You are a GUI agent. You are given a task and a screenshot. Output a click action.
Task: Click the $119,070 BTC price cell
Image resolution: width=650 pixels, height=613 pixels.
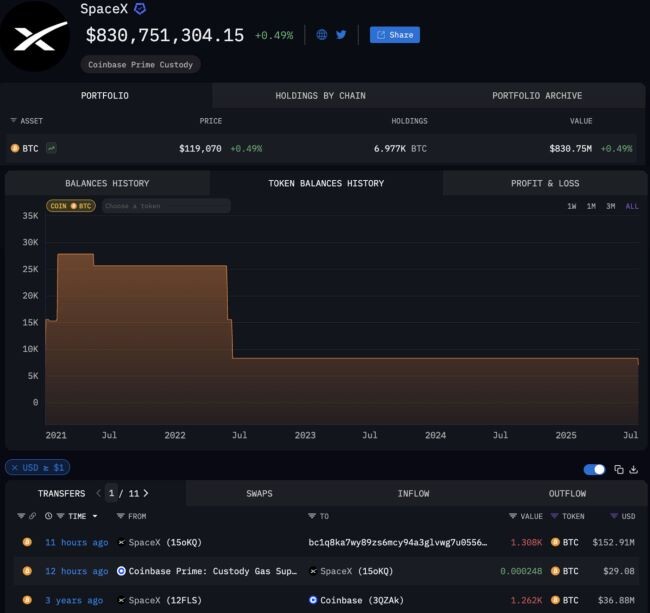(200, 148)
